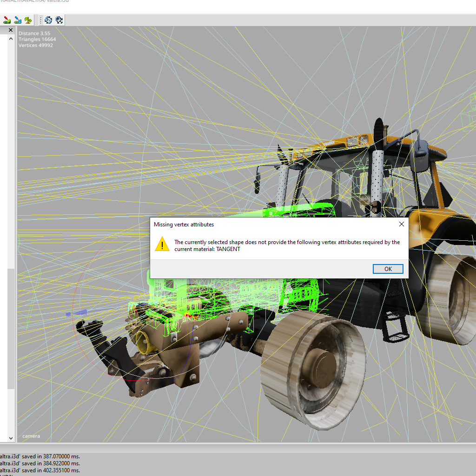476x476 pixels.
Task: Click the reload textures toolbar icon
Action: click(x=48, y=20)
